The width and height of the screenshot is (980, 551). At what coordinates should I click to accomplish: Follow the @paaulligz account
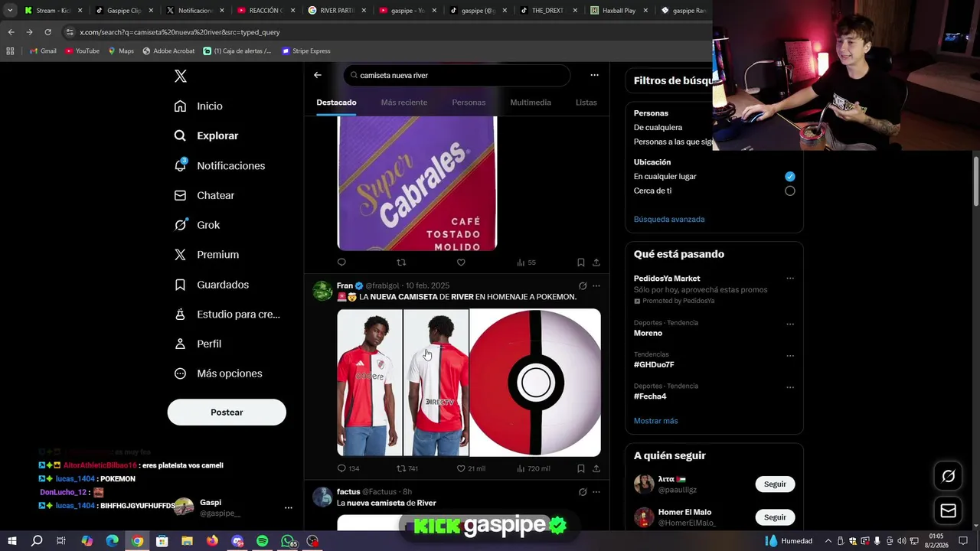point(775,484)
